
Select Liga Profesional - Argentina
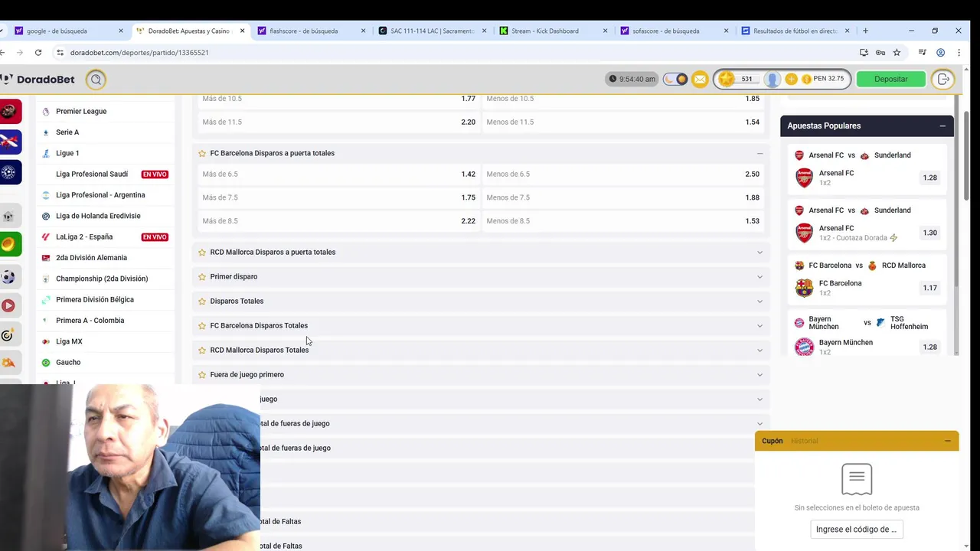coord(100,194)
